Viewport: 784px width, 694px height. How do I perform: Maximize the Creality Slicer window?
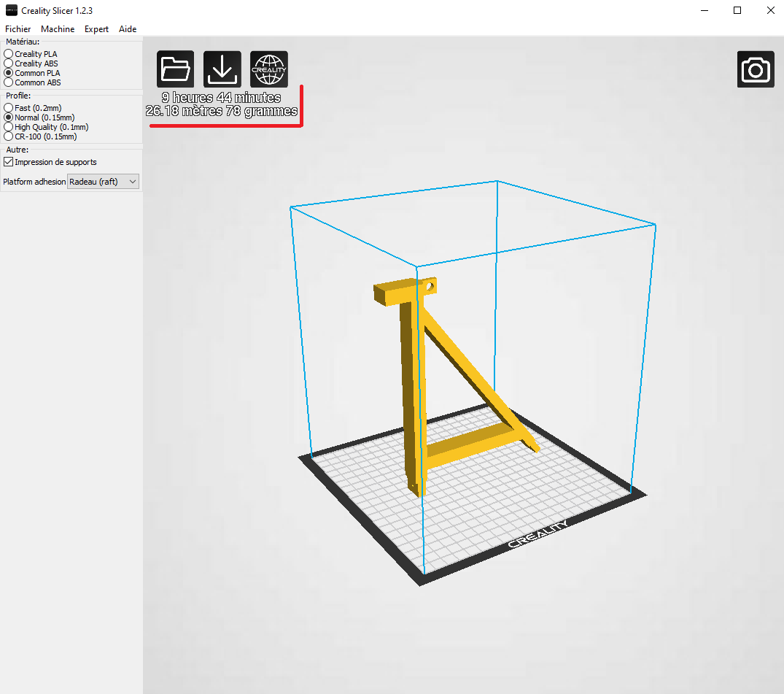(737, 10)
